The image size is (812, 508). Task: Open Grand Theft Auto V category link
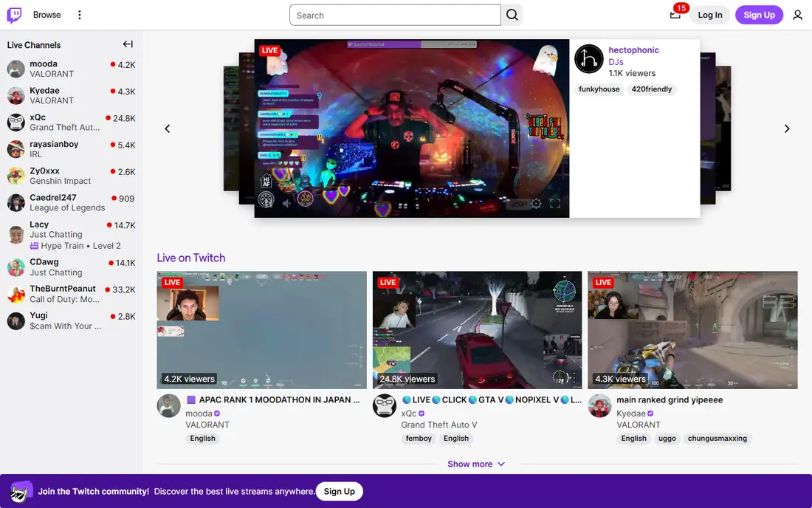(x=439, y=425)
